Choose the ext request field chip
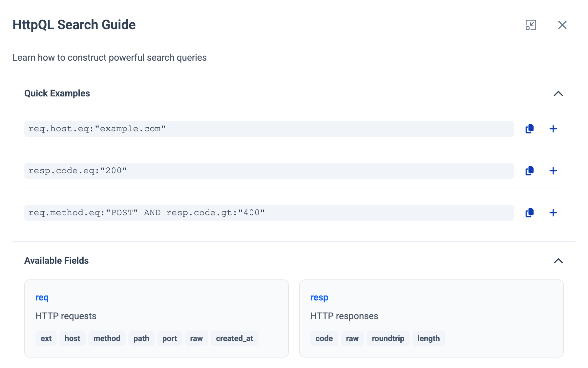Viewport: 588px width, 368px height. (46, 338)
